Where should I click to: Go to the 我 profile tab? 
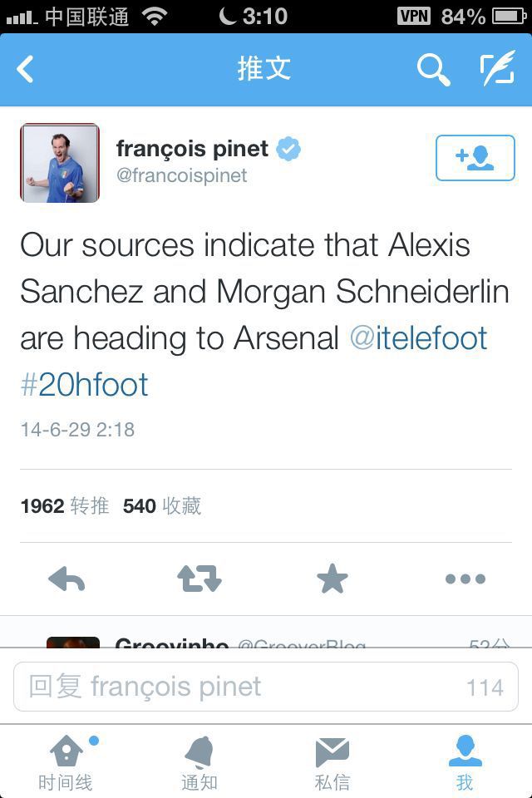click(x=465, y=763)
